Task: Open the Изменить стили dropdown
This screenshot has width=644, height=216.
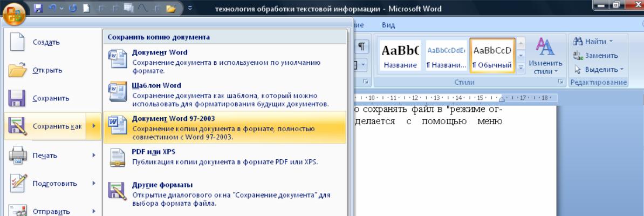Action: click(x=545, y=56)
